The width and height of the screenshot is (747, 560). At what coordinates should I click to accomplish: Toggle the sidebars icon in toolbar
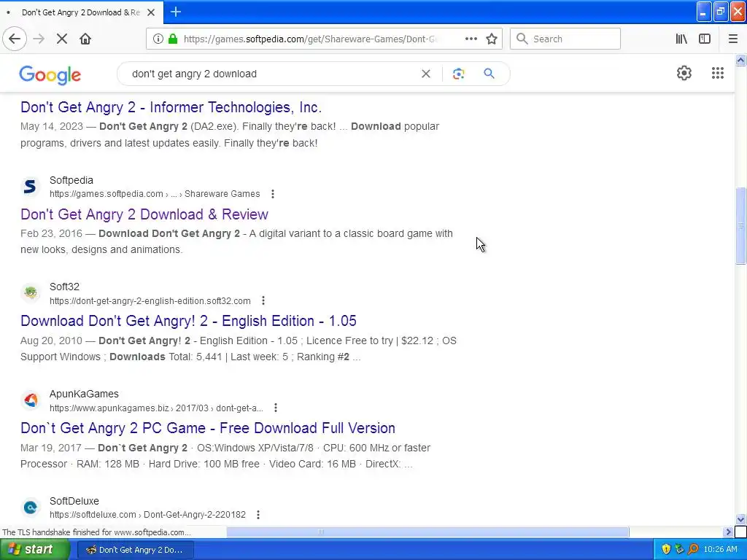[x=705, y=39]
